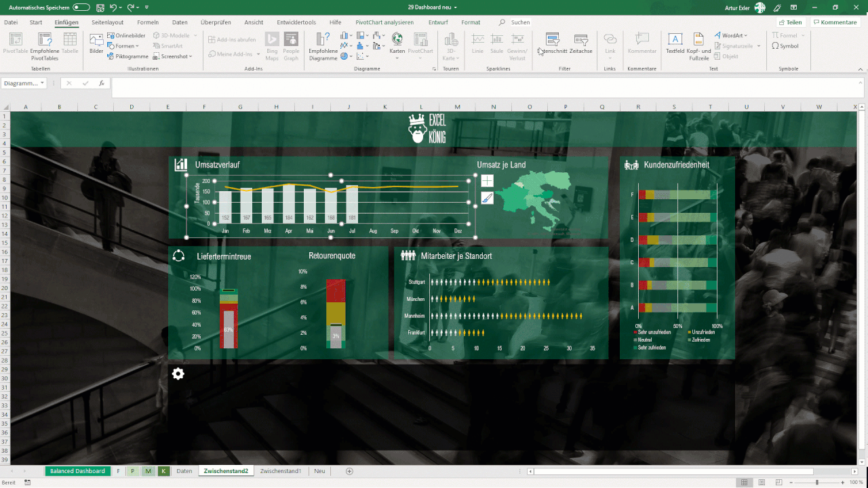Insert a Zeitachse timeline filter

[580, 45]
